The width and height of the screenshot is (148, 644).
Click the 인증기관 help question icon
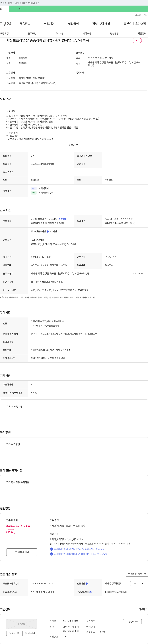click(87, 584)
